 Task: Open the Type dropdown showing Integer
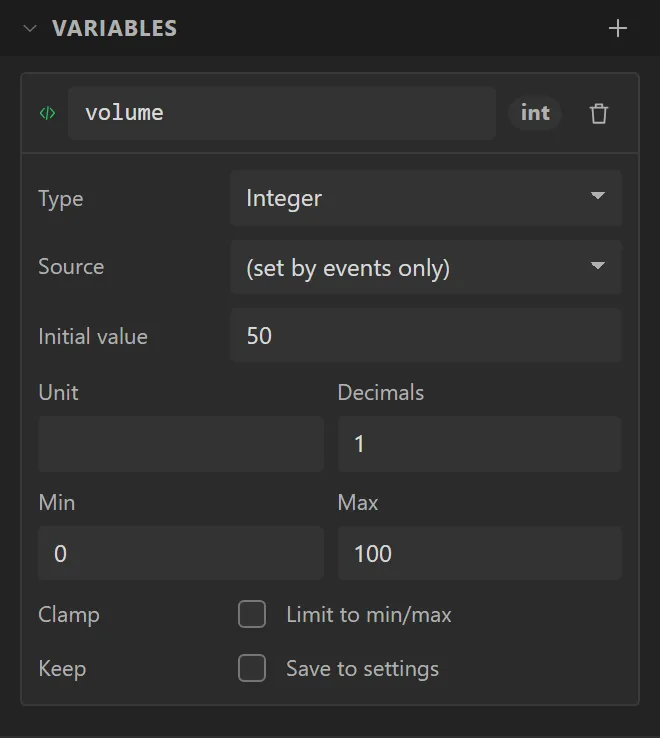426,198
